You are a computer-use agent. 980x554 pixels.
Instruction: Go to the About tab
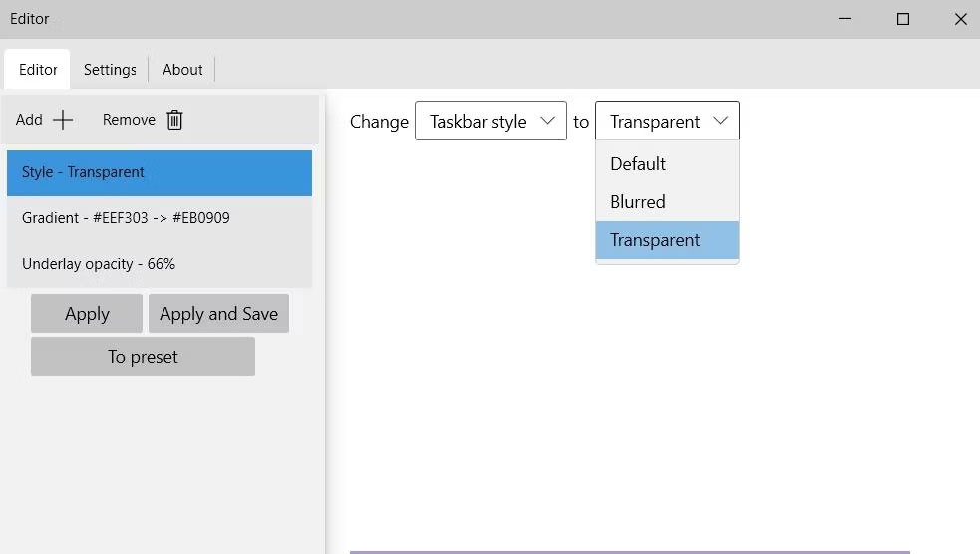point(182,70)
